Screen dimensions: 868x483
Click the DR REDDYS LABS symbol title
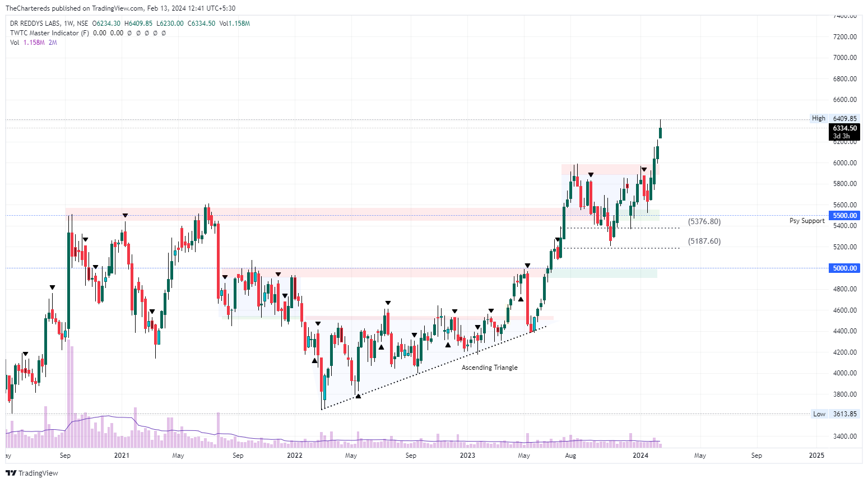coord(35,24)
